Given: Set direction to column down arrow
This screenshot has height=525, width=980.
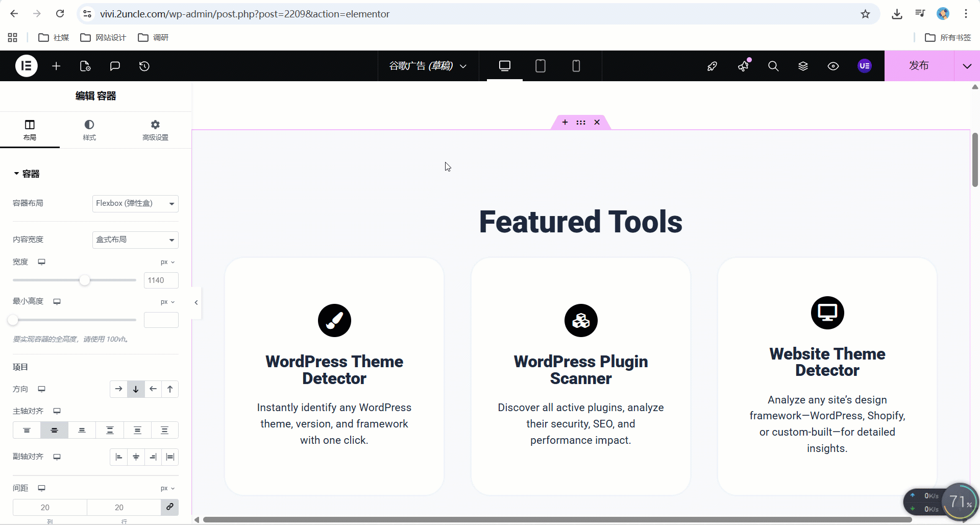Looking at the screenshot, I should 136,389.
